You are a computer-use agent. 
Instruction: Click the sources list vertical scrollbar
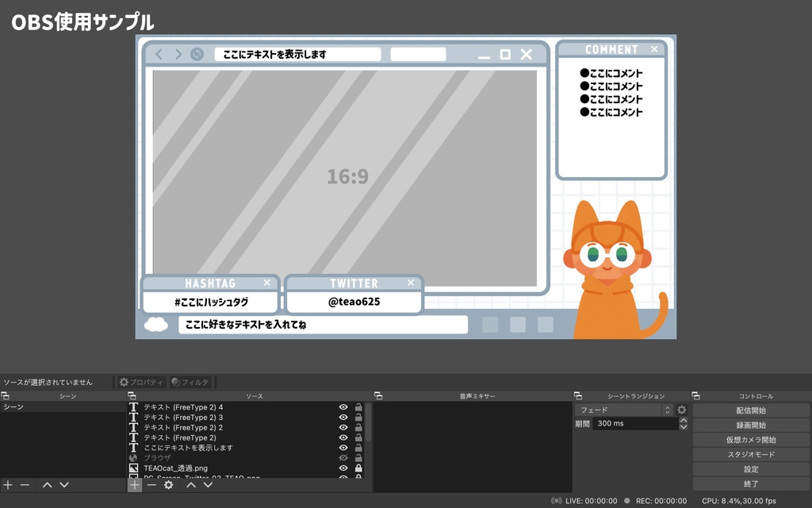coord(368,422)
